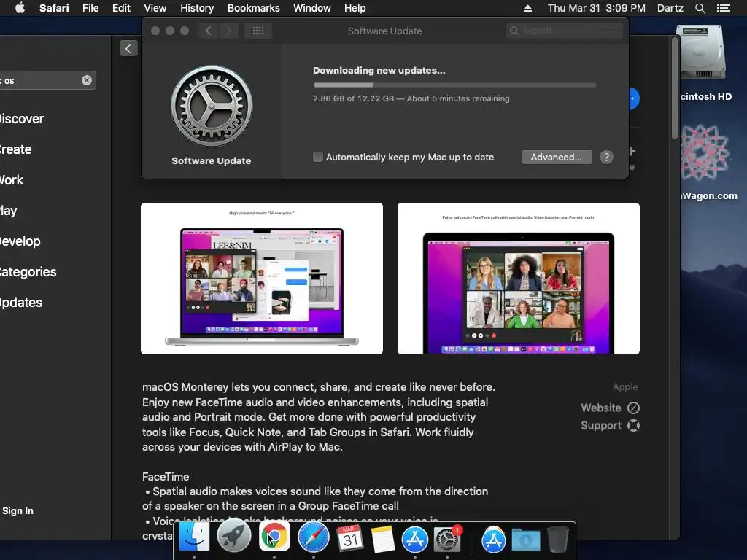Go forward in Software Update window
The width and height of the screenshot is (747, 560).
[228, 31]
